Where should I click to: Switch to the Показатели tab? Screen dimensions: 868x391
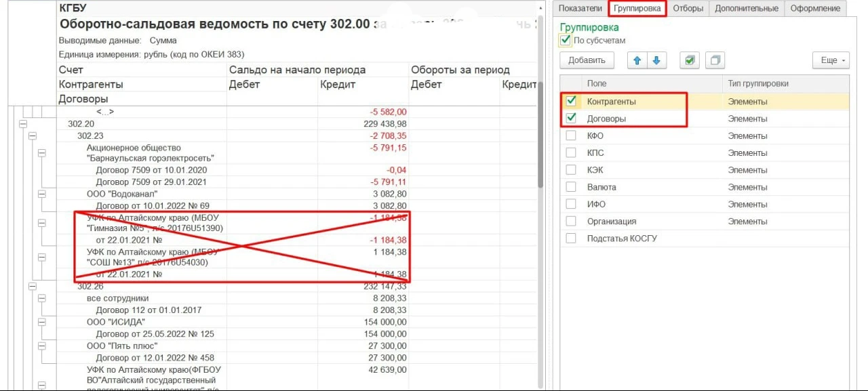[x=580, y=8]
